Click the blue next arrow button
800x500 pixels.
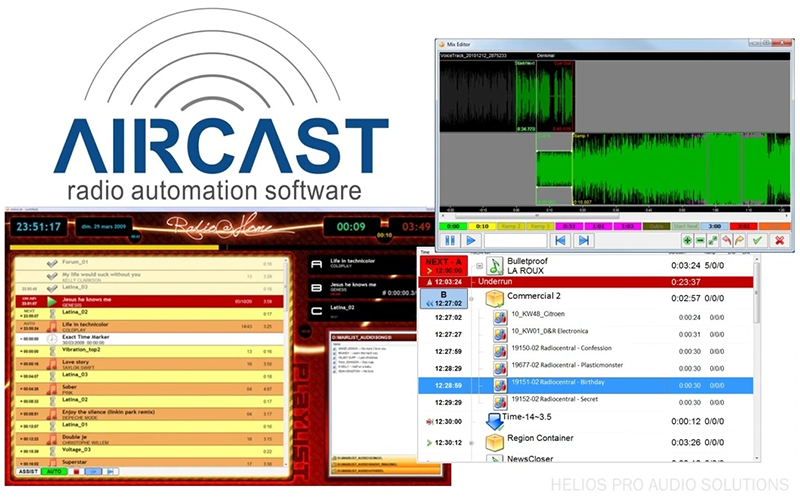click(93, 471)
